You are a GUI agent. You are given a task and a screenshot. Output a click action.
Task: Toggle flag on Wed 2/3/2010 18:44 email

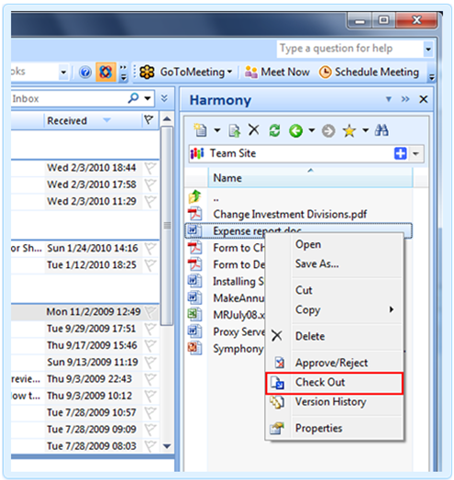[x=150, y=168]
